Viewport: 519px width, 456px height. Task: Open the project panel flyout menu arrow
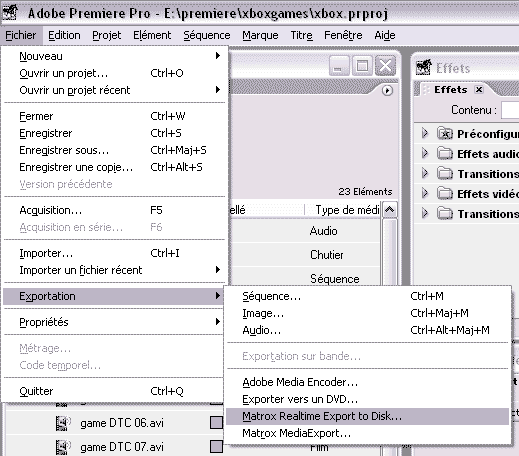(387, 91)
